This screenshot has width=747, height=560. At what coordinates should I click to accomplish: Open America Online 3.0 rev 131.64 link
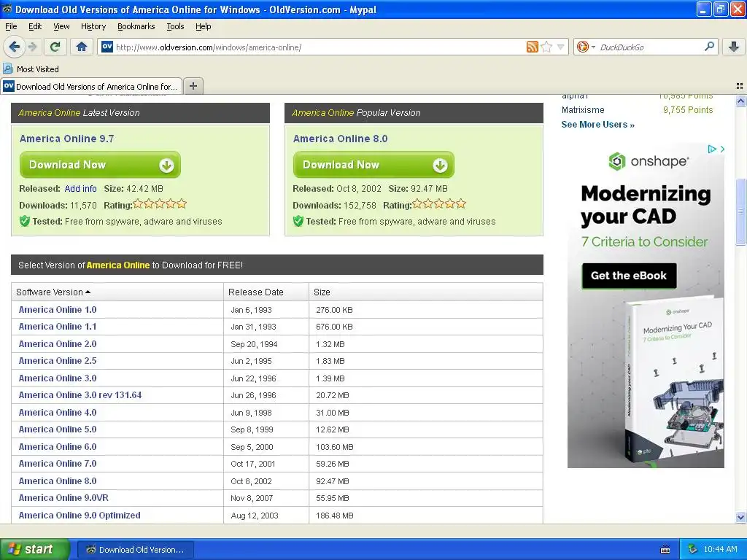tap(80, 395)
